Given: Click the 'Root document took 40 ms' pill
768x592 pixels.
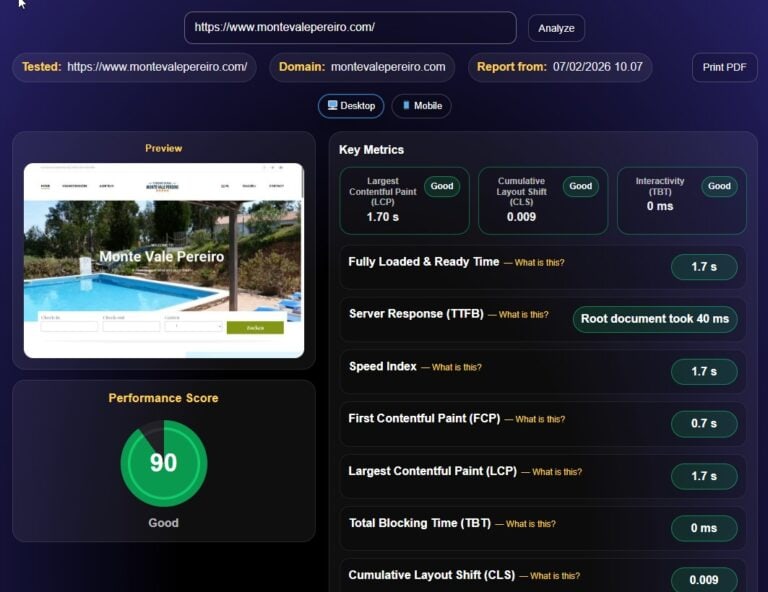Looking at the screenshot, I should (655, 319).
